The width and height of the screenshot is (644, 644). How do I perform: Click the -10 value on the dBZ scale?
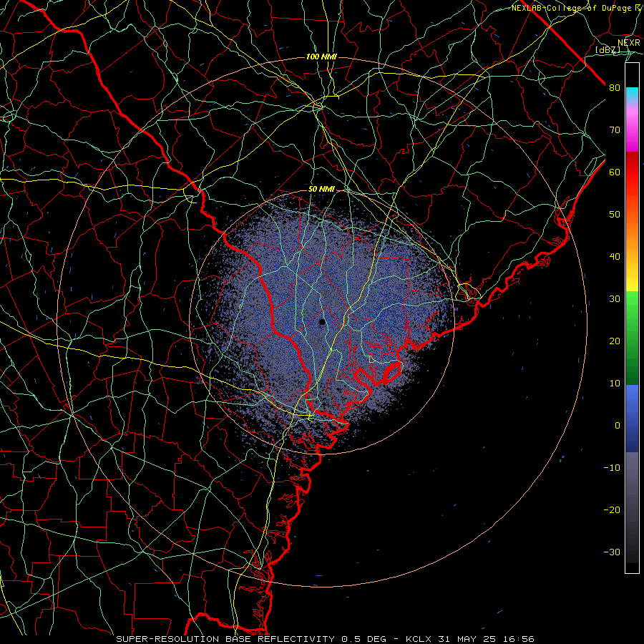612,467
